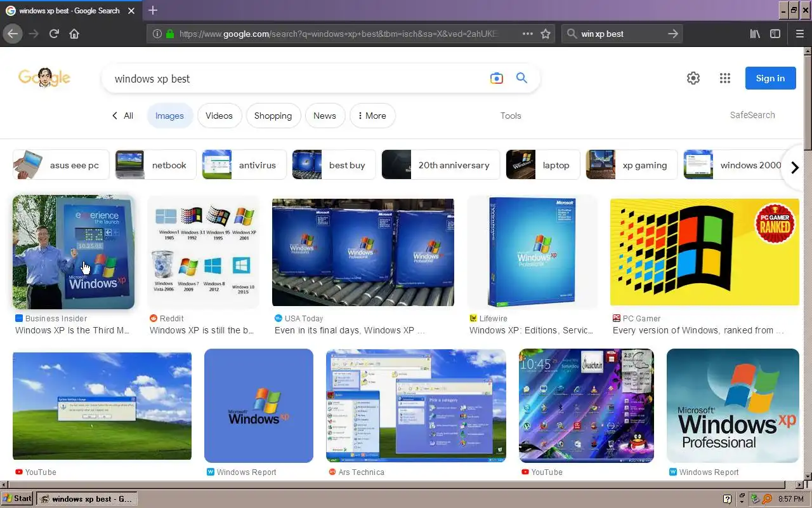Open the page actions three-dot menu in URL bar
812x508 pixels.
coord(528,34)
